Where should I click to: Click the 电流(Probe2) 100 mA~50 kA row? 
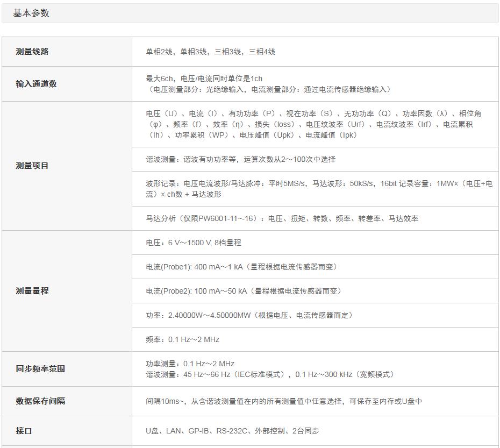coord(244,291)
